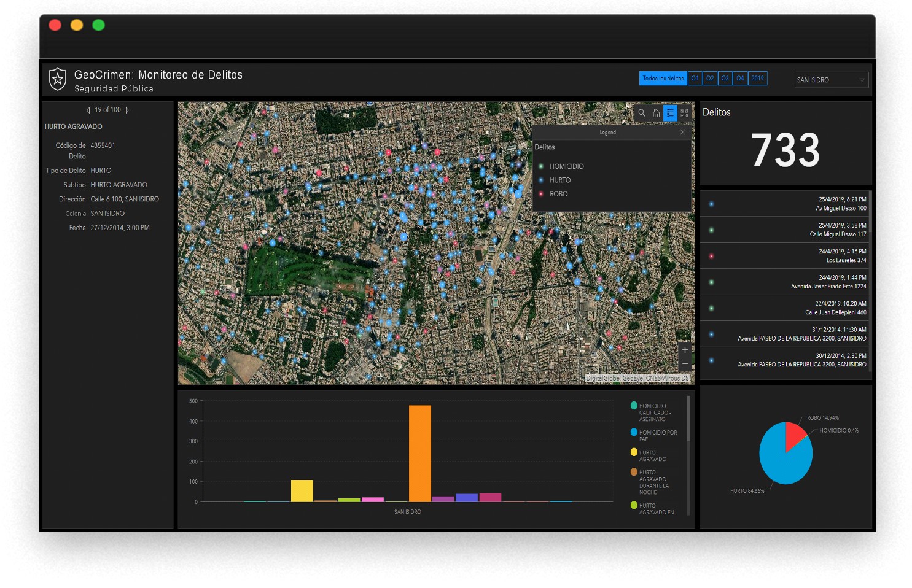912x588 pixels.
Task: Open the basemap gallery grid icon
Action: [684, 113]
